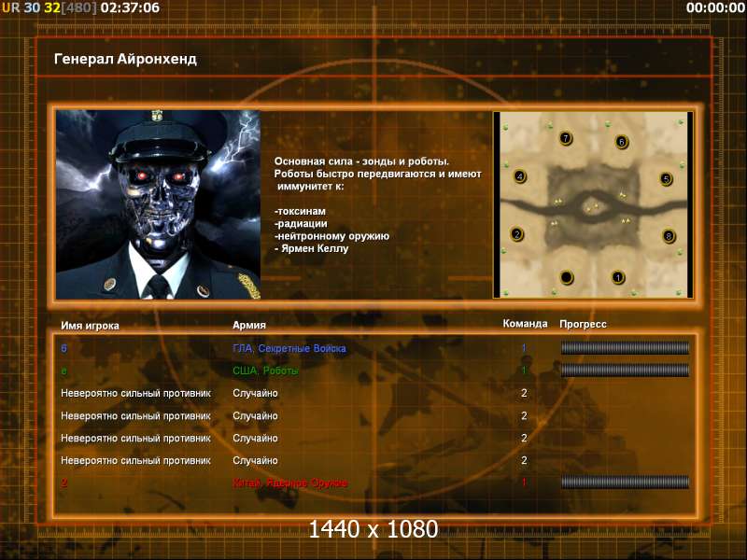747x560 pixels.
Task: Choose start position marker 5 on minimap
Action: pos(666,179)
